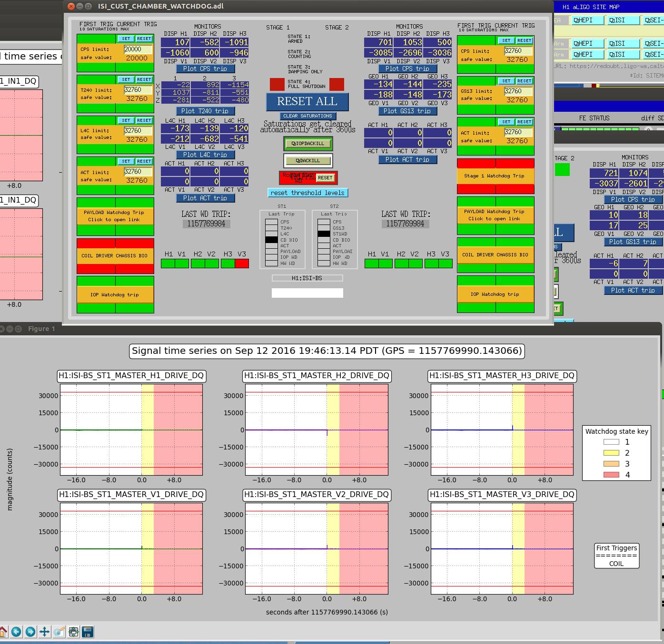Edit Stage 1 CPS limit field showing 20000

pos(138,49)
